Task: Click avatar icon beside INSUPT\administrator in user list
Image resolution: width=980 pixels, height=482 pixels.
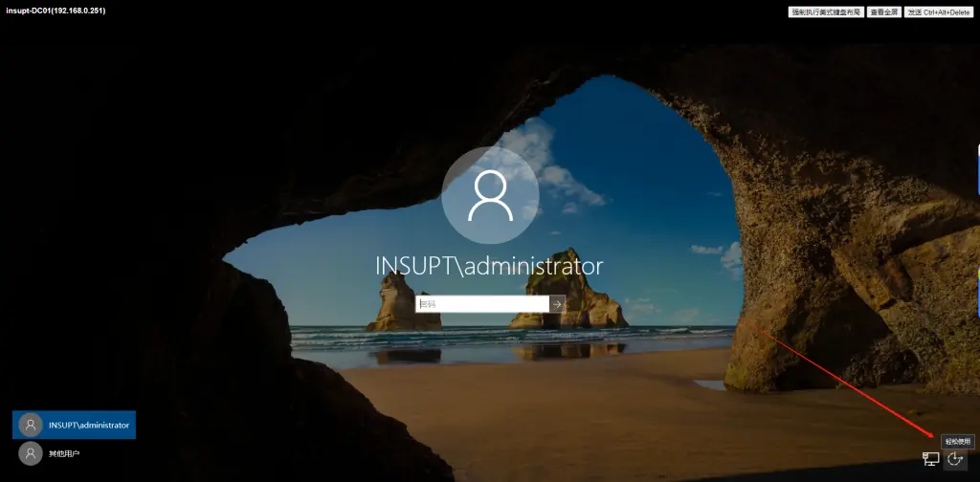Action: pos(31,425)
